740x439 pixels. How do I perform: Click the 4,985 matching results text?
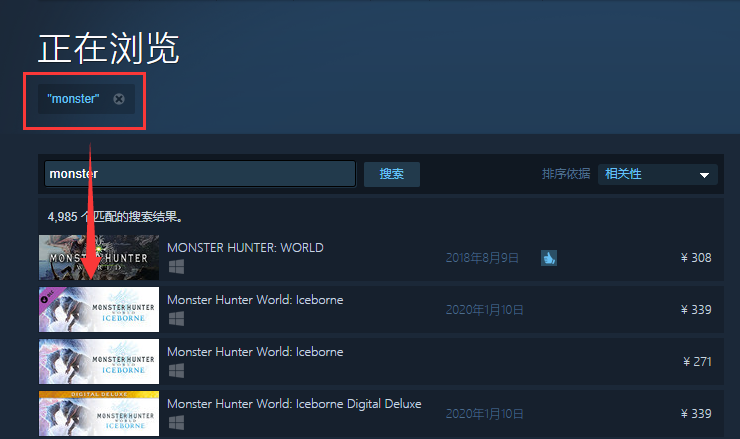click(116, 217)
